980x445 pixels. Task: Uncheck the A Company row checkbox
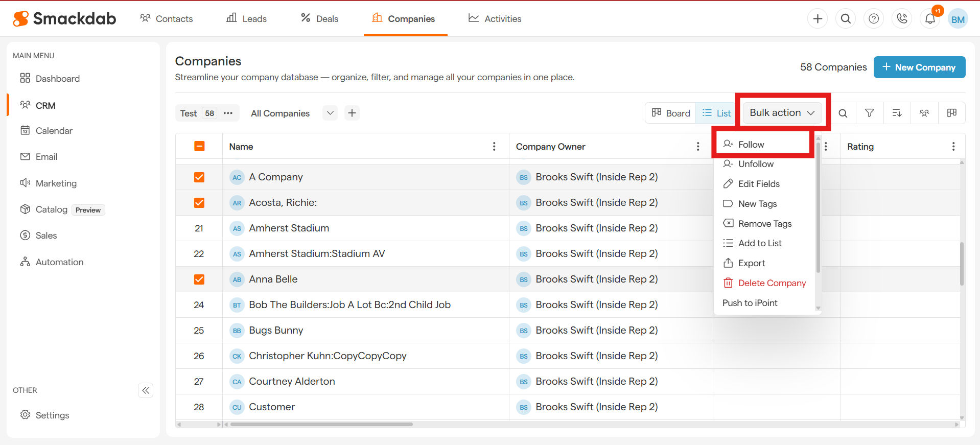click(199, 177)
